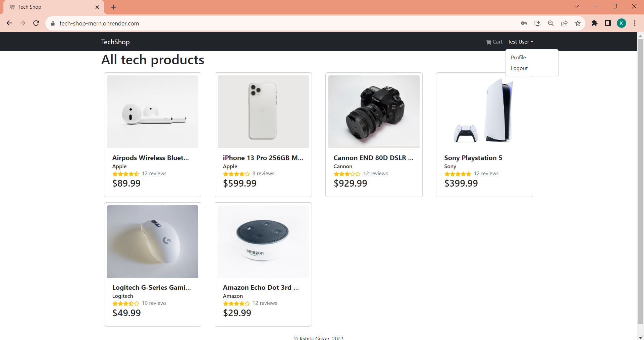The height and width of the screenshot is (340, 644).
Task: Open the Sony Playstation 5 product title
Action: (473, 158)
